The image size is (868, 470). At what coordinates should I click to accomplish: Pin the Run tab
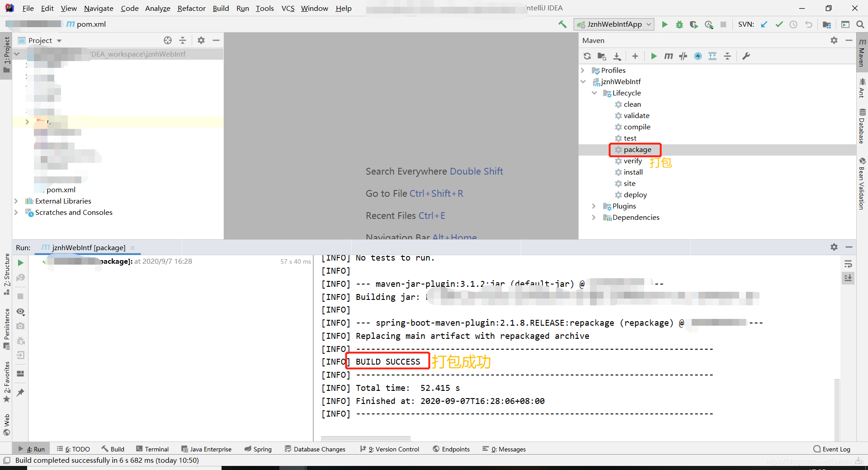[x=20, y=393]
